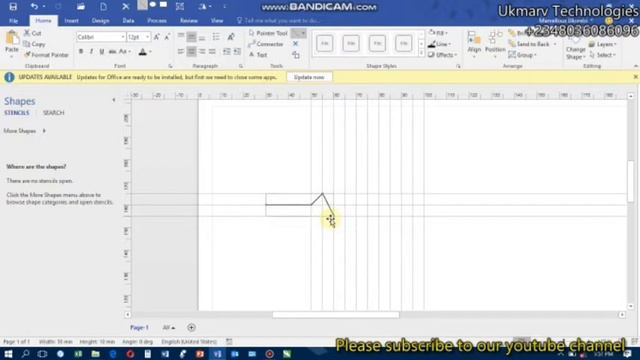Viewport: 640px width, 360px height.
Task: Toggle Strikethrough formatting
Action: (112, 51)
